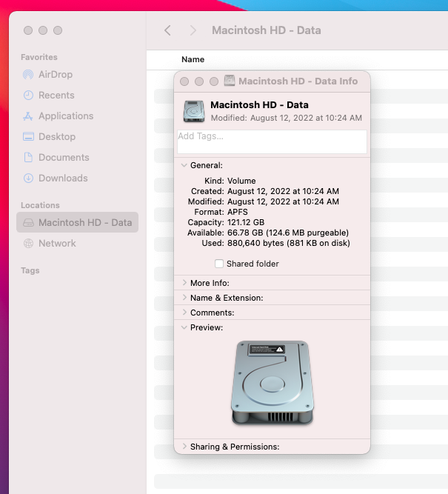This screenshot has height=494, width=448.
Task: Expand the Name & Extension section
Action: click(184, 298)
